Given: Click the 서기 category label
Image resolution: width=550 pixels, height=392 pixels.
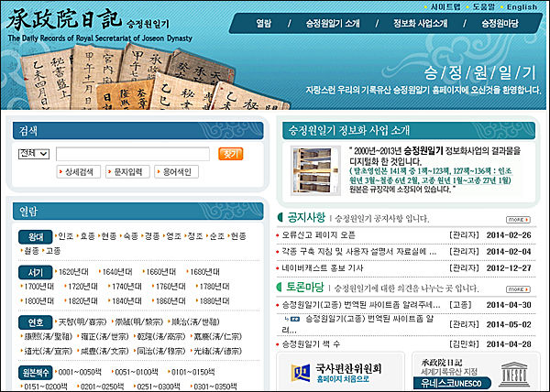Looking at the screenshot, I should [36, 273].
